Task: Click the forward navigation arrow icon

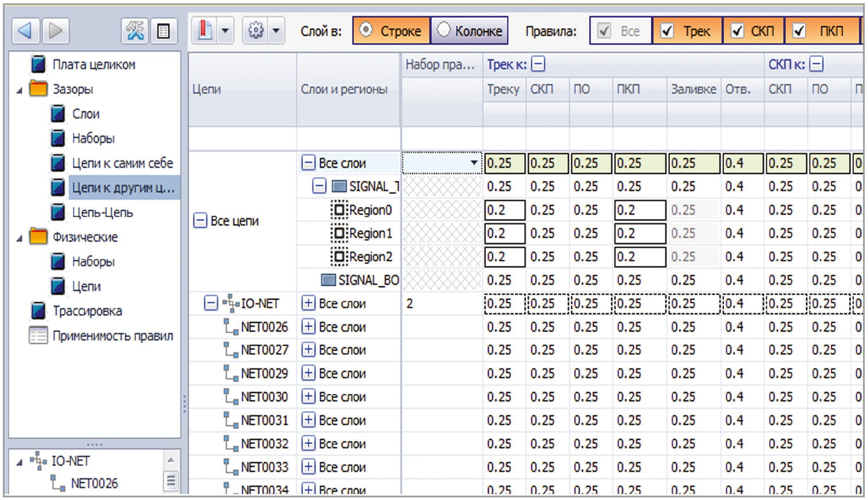Action: point(56,31)
